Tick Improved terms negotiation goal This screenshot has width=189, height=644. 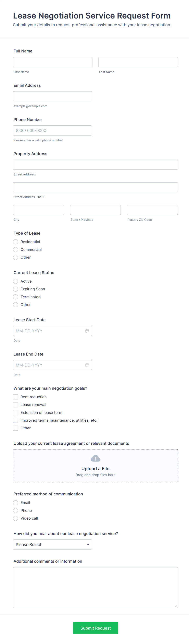[15, 420]
